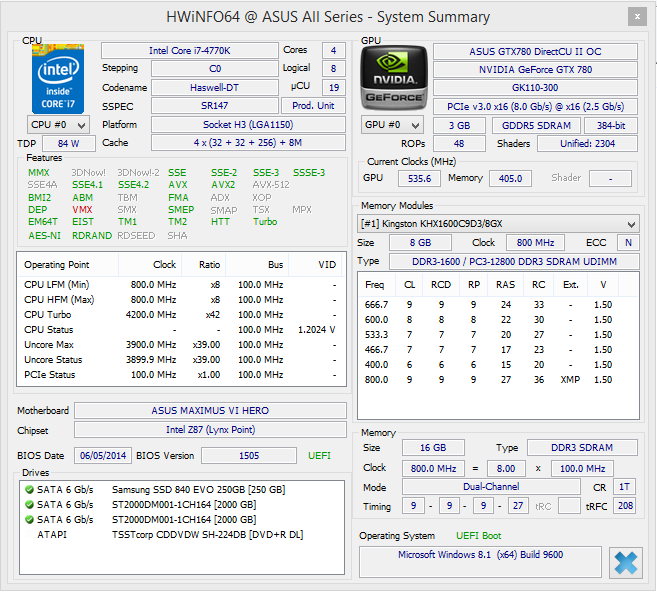Image resolution: width=657 pixels, height=594 pixels.
Task: Click the Ratio column header
Action: pos(204,265)
